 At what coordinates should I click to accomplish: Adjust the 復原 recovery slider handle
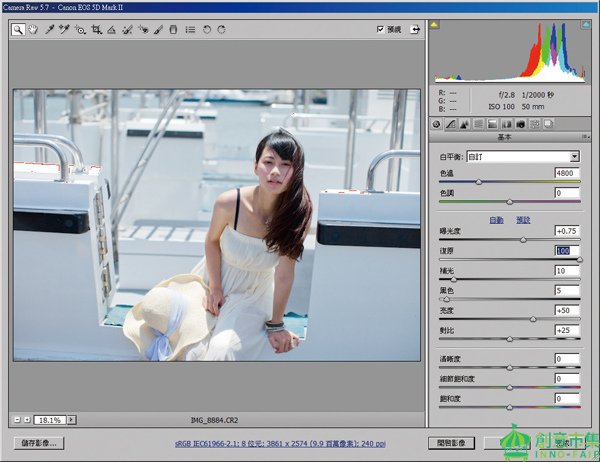coord(580,260)
